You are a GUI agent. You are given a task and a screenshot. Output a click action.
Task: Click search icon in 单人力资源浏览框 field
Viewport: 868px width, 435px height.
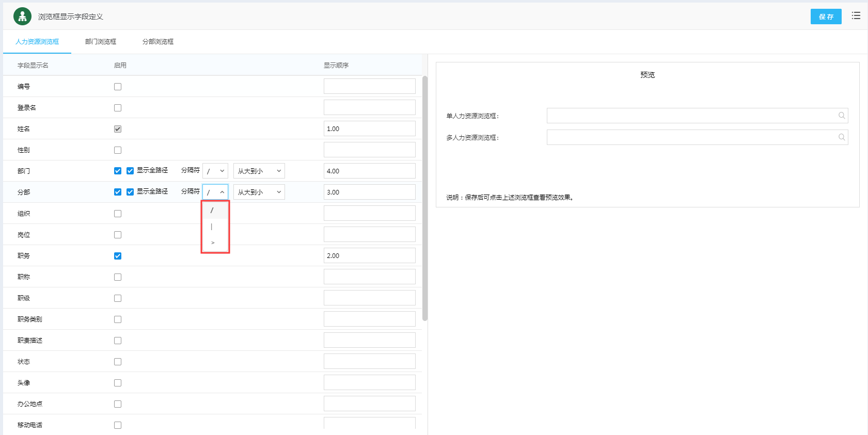pos(841,116)
